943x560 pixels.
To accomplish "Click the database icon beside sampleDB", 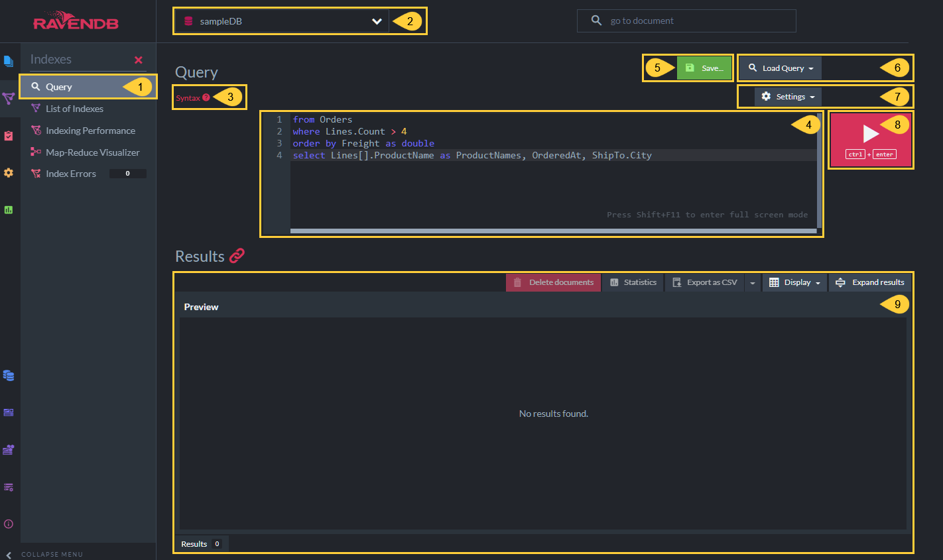I will tap(188, 21).
